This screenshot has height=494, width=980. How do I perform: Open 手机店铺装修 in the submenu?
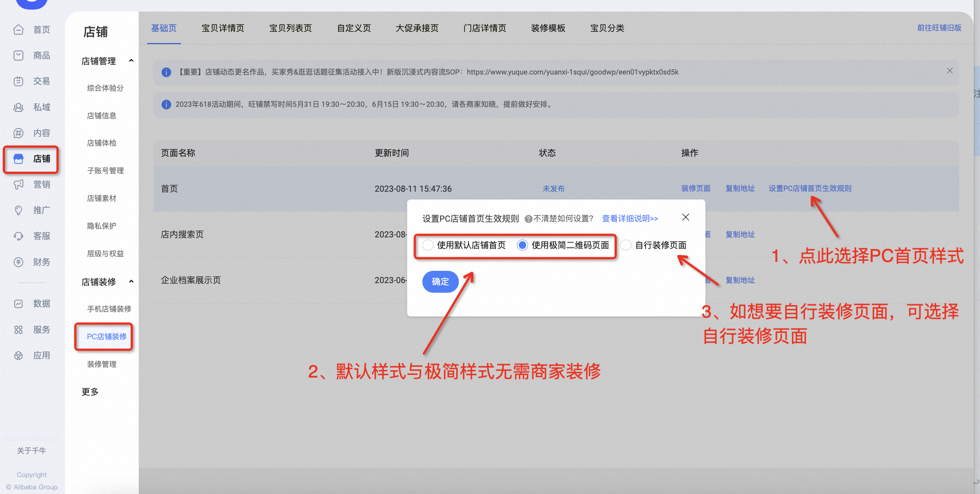pos(109,309)
